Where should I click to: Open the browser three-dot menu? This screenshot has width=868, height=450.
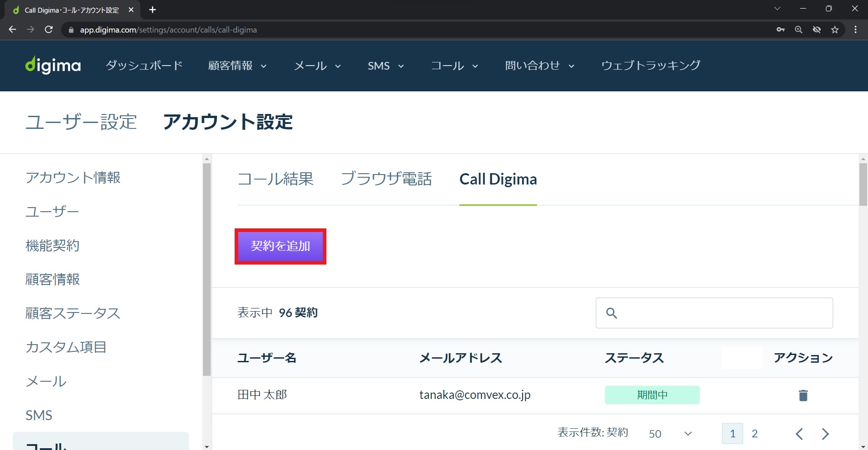point(855,29)
